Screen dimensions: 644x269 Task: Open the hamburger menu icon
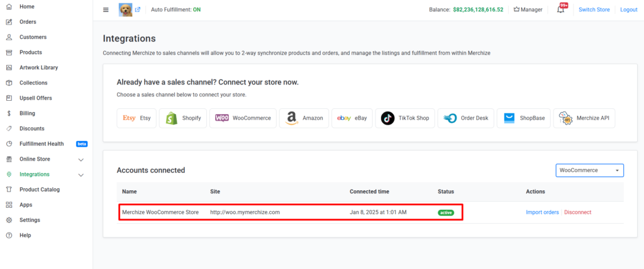106,10
